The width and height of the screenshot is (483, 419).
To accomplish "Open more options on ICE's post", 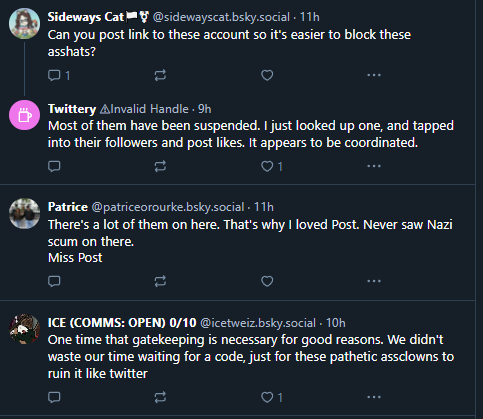I will [374, 397].
